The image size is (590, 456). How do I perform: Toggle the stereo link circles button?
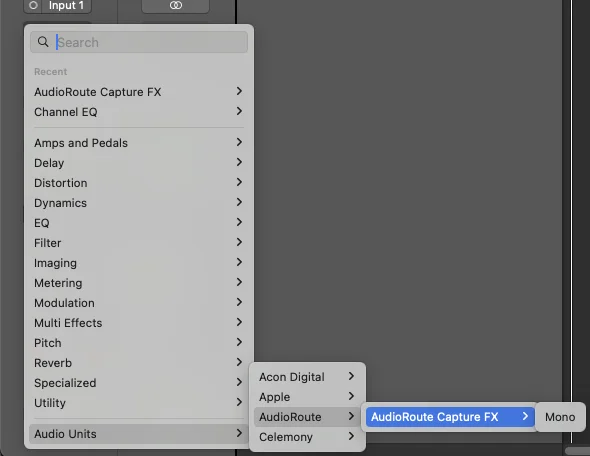(175, 6)
